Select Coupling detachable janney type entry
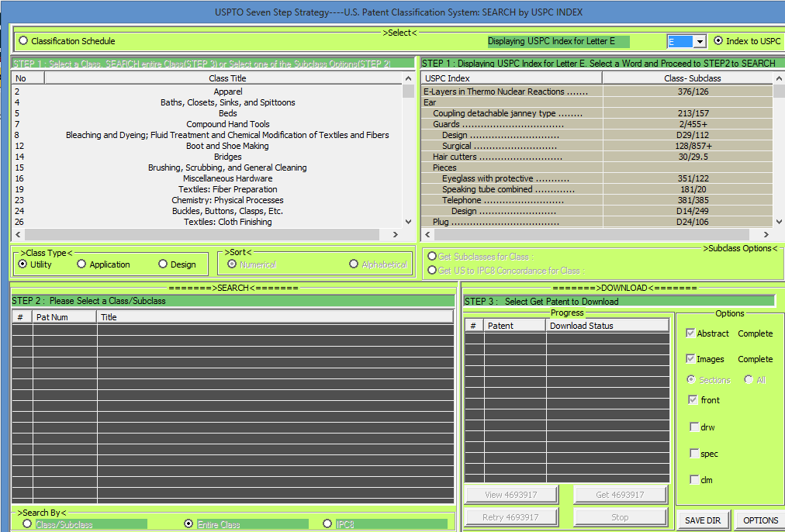Viewport: 785px width, 532px height. (x=597, y=113)
